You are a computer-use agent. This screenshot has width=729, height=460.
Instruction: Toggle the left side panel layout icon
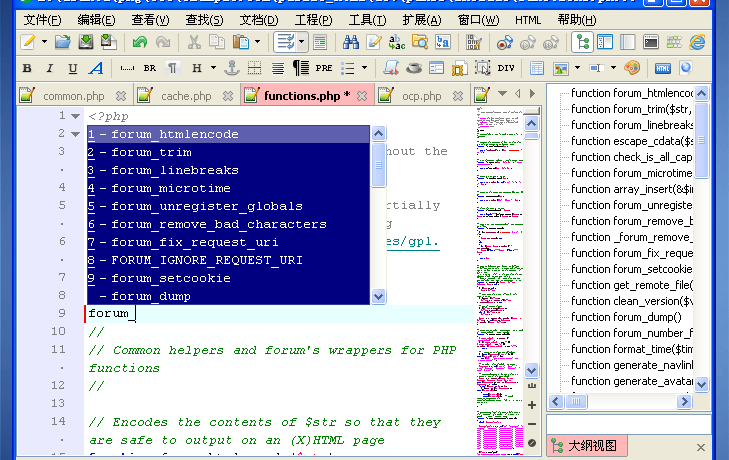(x=605, y=42)
